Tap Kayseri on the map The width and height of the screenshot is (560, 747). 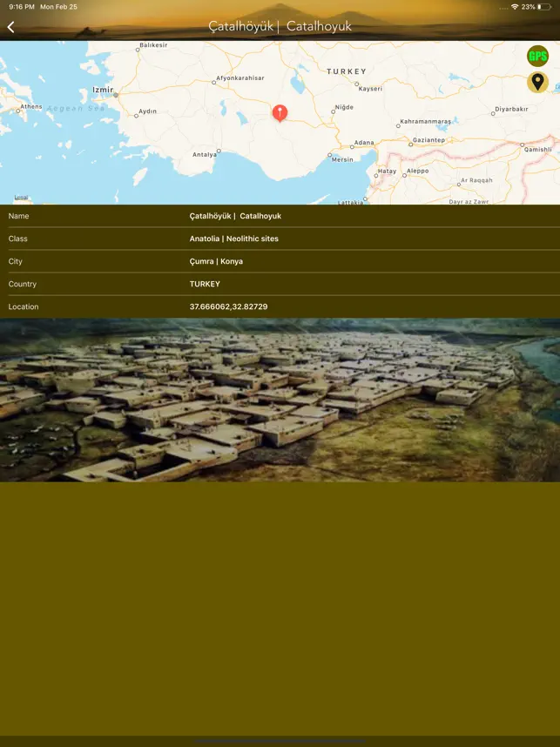coord(370,89)
